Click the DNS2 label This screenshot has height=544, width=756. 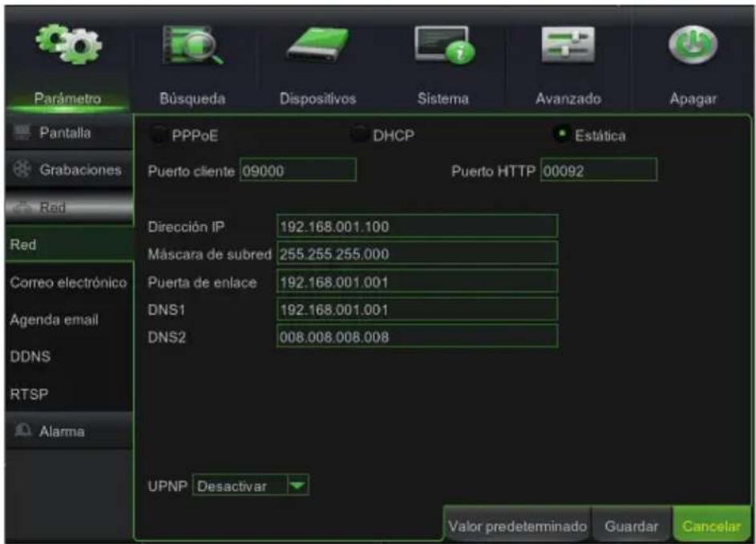166,337
